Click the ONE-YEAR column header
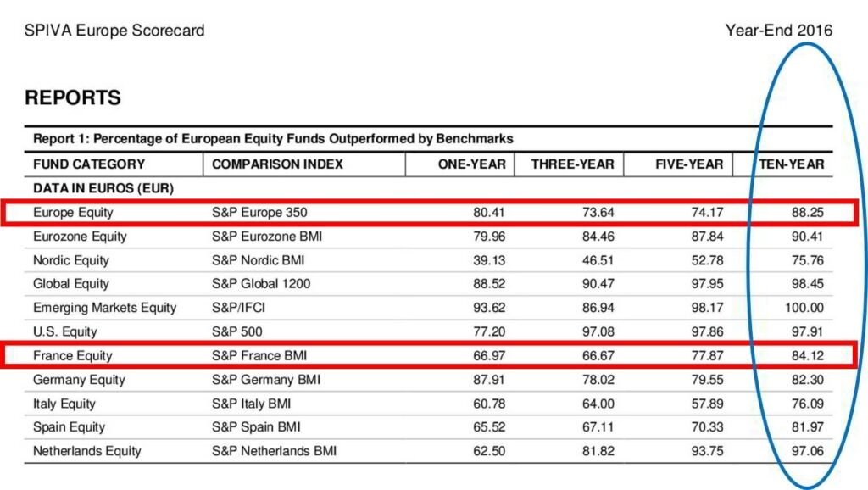Image resolution: width=868 pixels, height=490 pixels. coord(471,164)
